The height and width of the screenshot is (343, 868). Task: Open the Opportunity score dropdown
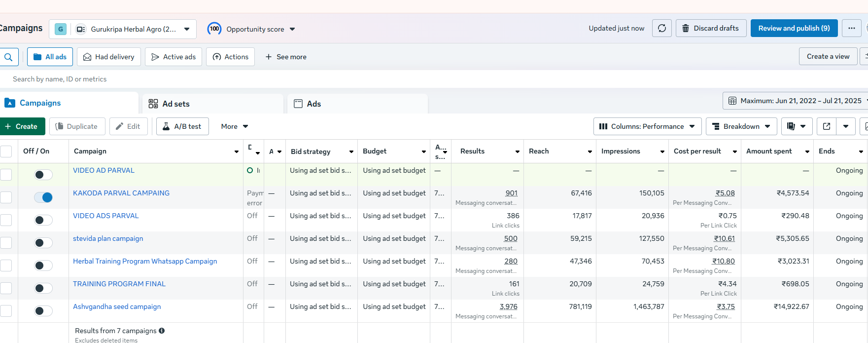(251, 29)
